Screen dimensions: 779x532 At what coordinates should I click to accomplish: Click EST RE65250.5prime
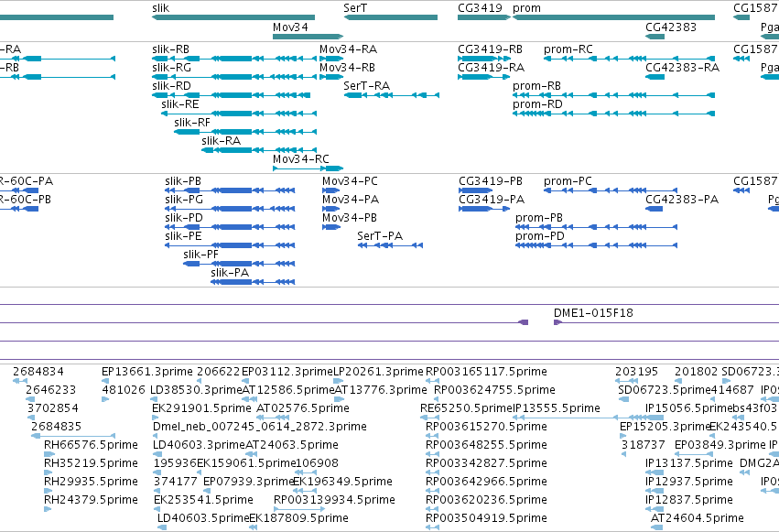(x=467, y=408)
